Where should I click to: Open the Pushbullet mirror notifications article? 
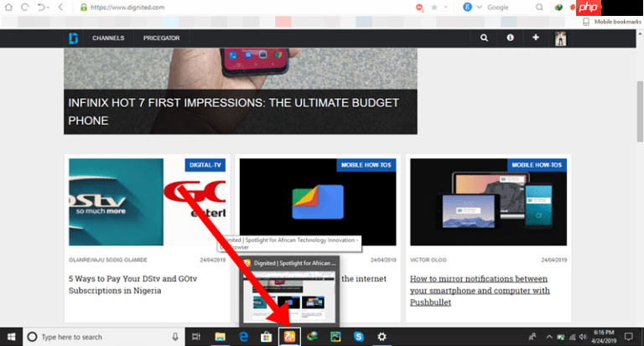(480, 285)
